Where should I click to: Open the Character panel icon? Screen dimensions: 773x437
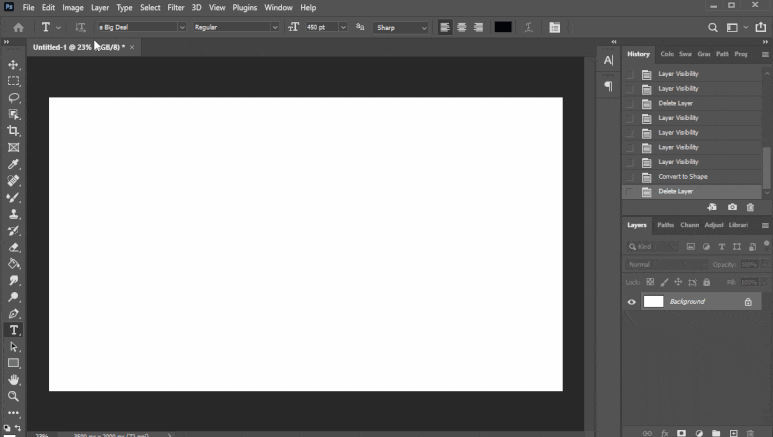pyautogui.click(x=608, y=60)
